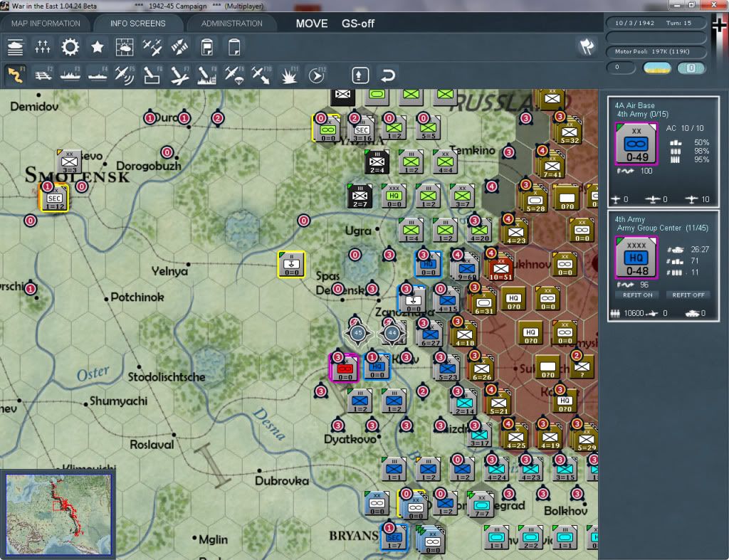Screen dimensions: 729x560
Task: Click the end turn arrow icon (F12)
Action: [317, 75]
